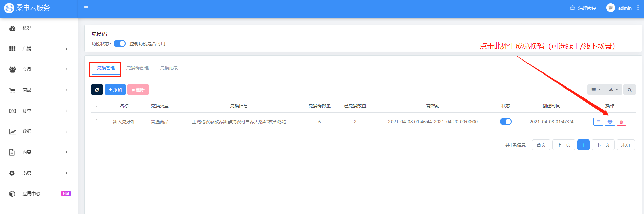Image resolution: width=644 pixels, height=214 pixels.
Task: Open the vertical three-dot menu
Action: click(638, 8)
